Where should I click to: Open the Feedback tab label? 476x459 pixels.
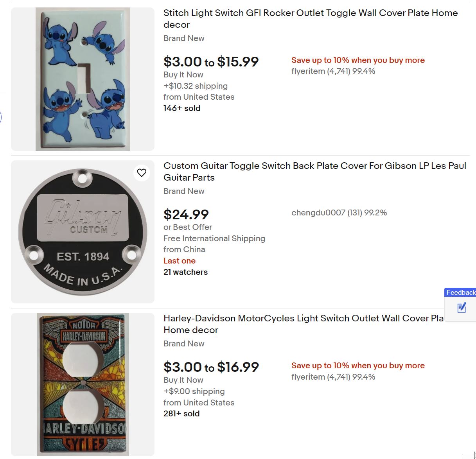(460, 292)
